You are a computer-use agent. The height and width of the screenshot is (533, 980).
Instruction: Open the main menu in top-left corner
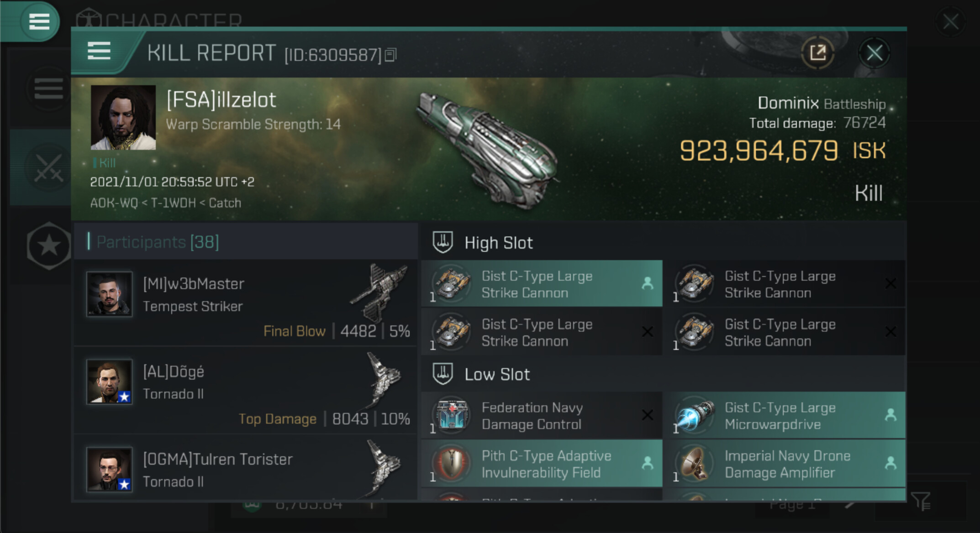[x=38, y=21]
